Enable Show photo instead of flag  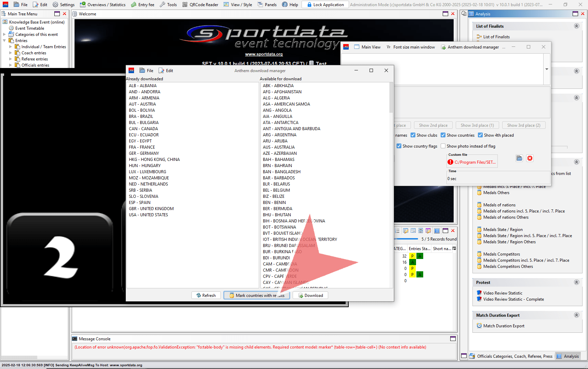(x=443, y=146)
